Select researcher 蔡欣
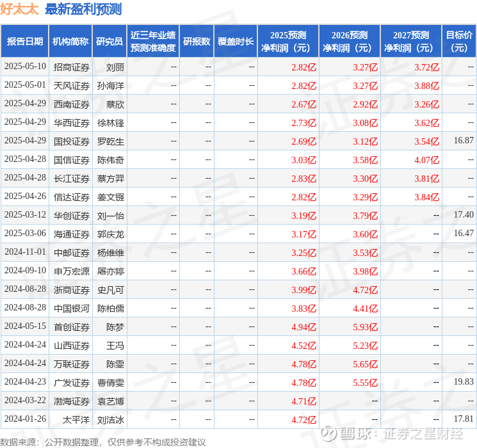 click(x=115, y=104)
